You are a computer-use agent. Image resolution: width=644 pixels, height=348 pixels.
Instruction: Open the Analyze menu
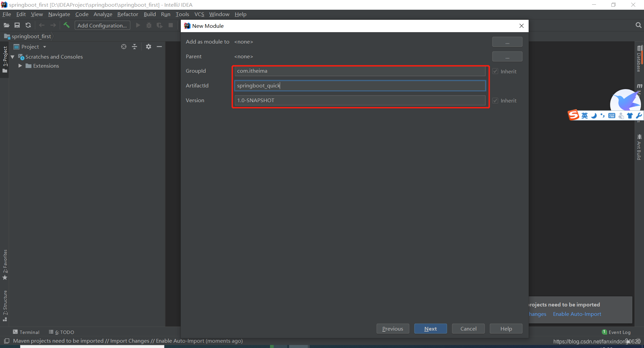point(103,14)
